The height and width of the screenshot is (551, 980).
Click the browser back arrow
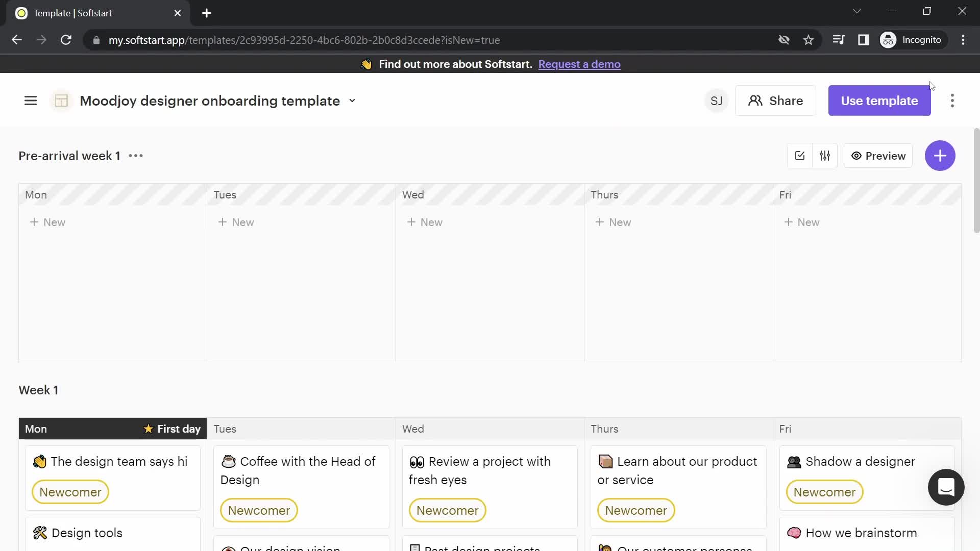[x=17, y=40]
